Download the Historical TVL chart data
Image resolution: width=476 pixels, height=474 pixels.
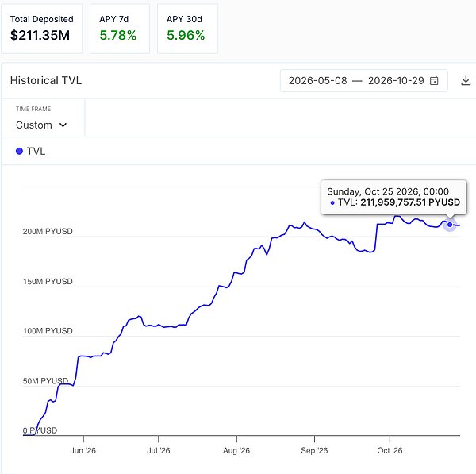tap(466, 81)
